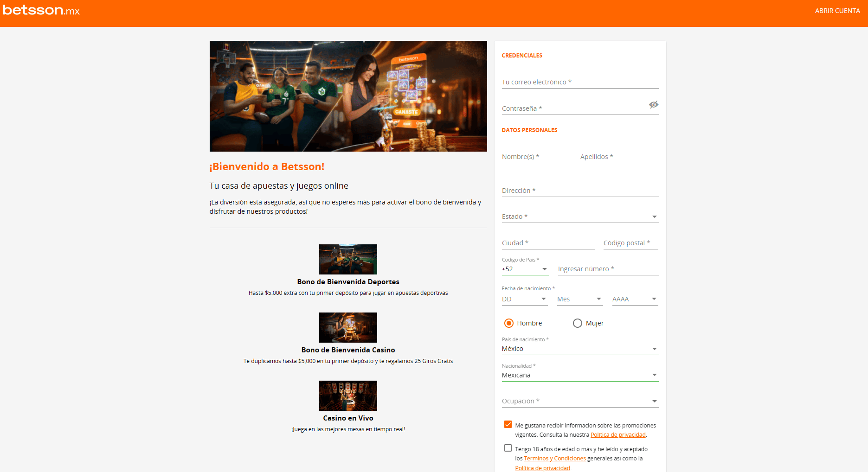This screenshot has width=868, height=472.
Task: Open the AAAA birth year dropdown
Action: (635, 299)
